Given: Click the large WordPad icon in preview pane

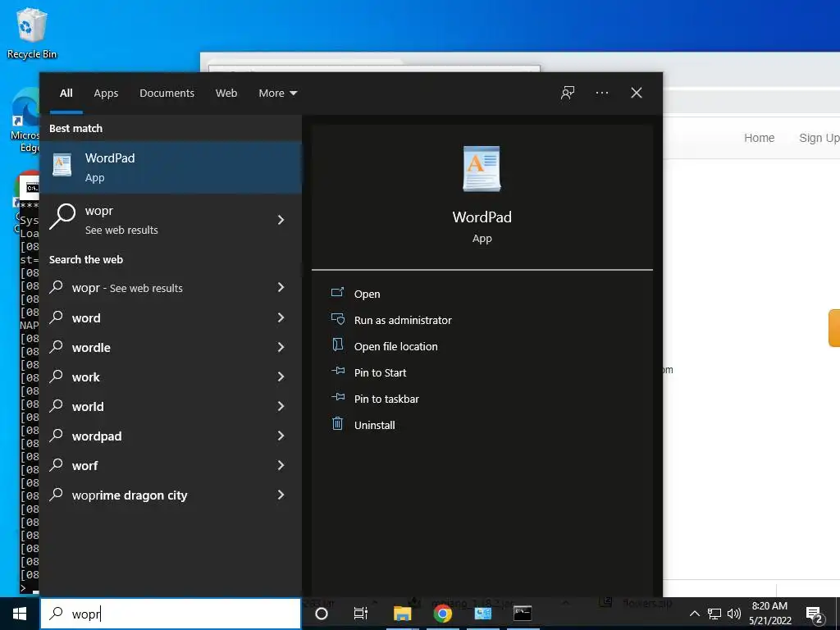Looking at the screenshot, I should click(x=482, y=169).
